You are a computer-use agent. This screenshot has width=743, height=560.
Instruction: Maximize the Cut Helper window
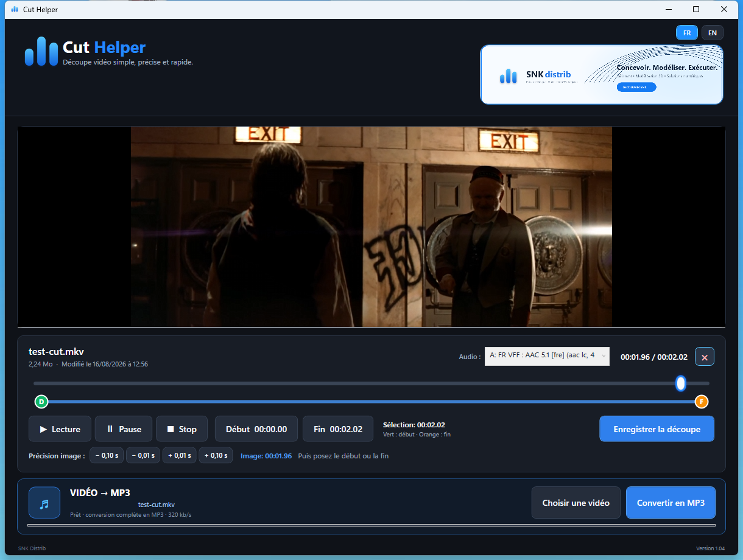(x=696, y=9)
